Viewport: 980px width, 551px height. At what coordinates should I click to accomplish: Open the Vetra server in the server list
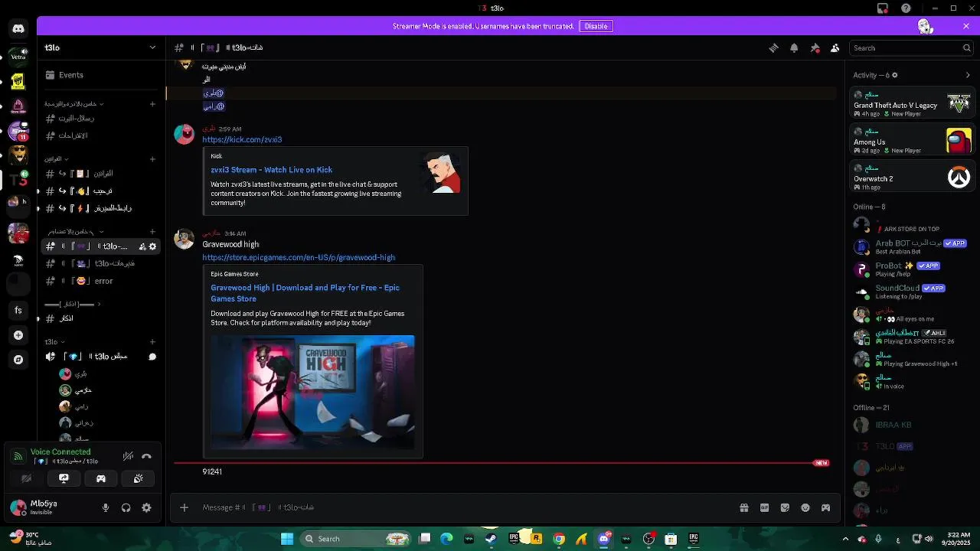point(18,55)
